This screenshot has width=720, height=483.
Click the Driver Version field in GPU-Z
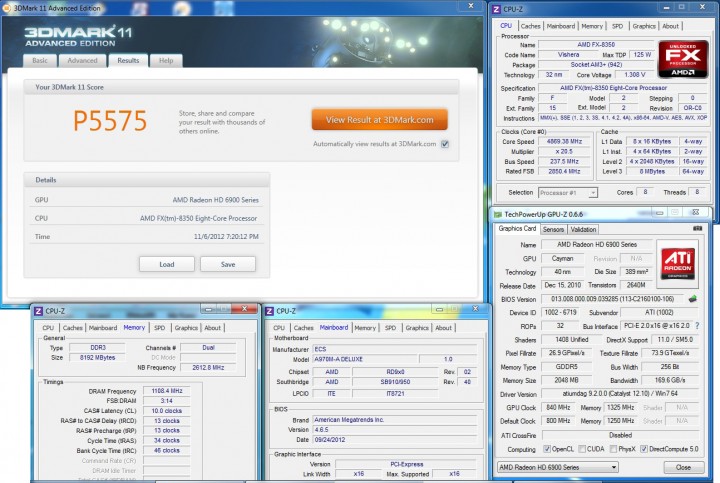pyautogui.click(x=620, y=393)
